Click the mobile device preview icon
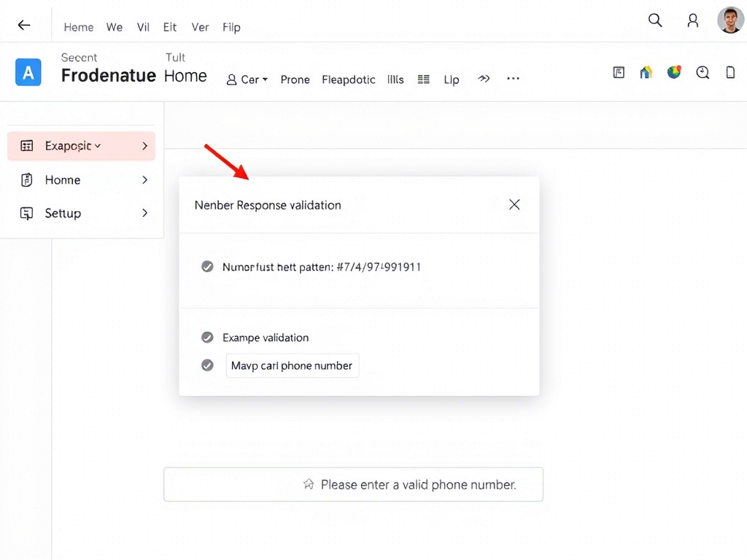The image size is (747, 560). [730, 72]
